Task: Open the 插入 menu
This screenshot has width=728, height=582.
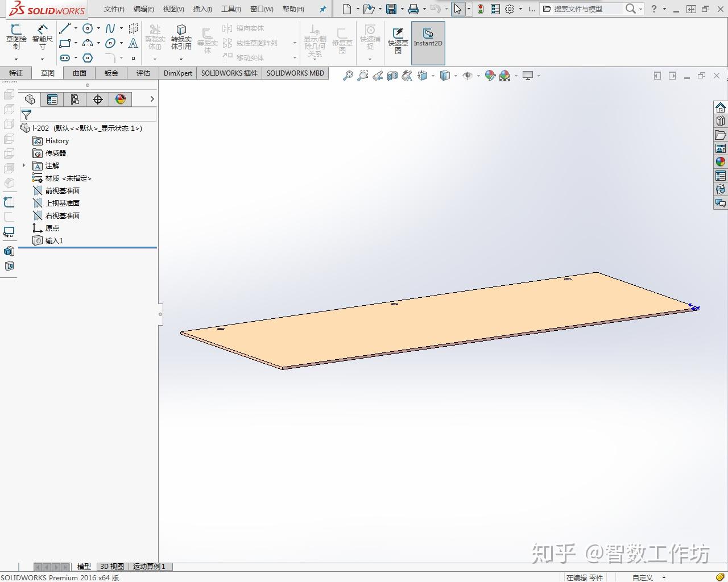Action: click(201, 9)
